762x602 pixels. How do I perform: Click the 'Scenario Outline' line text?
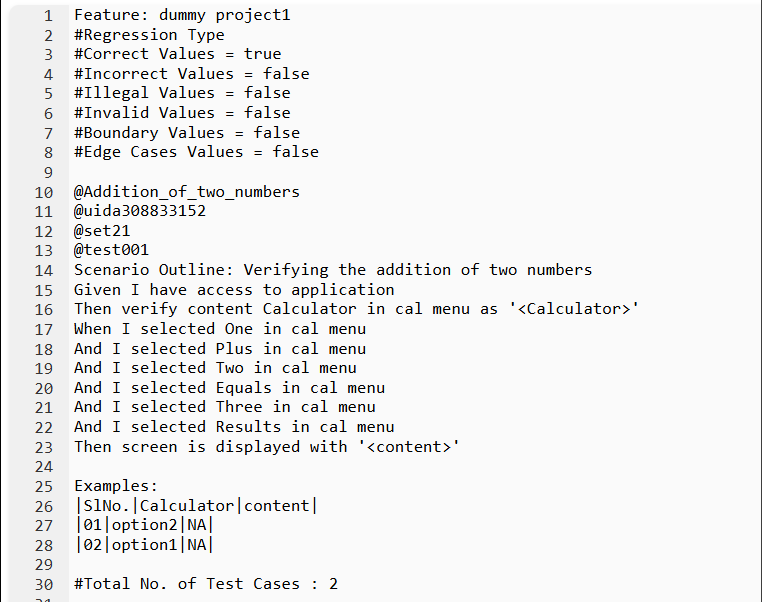333,270
